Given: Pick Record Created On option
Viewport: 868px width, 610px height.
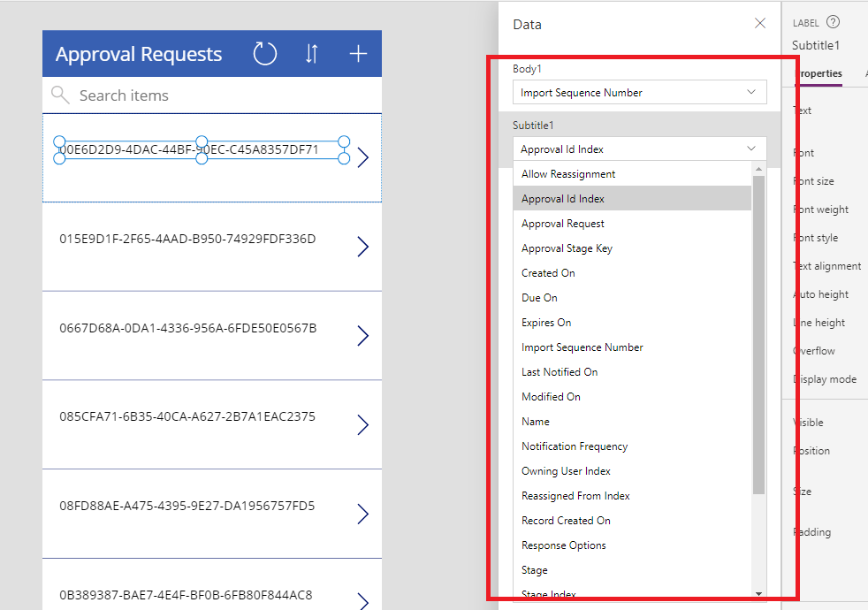Looking at the screenshot, I should (x=632, y=521).
